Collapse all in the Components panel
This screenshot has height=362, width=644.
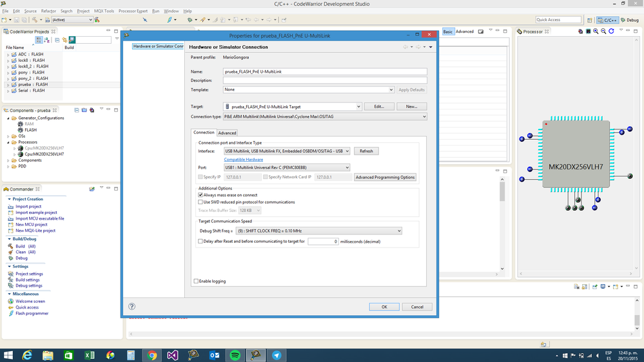[x=77, y=110]
